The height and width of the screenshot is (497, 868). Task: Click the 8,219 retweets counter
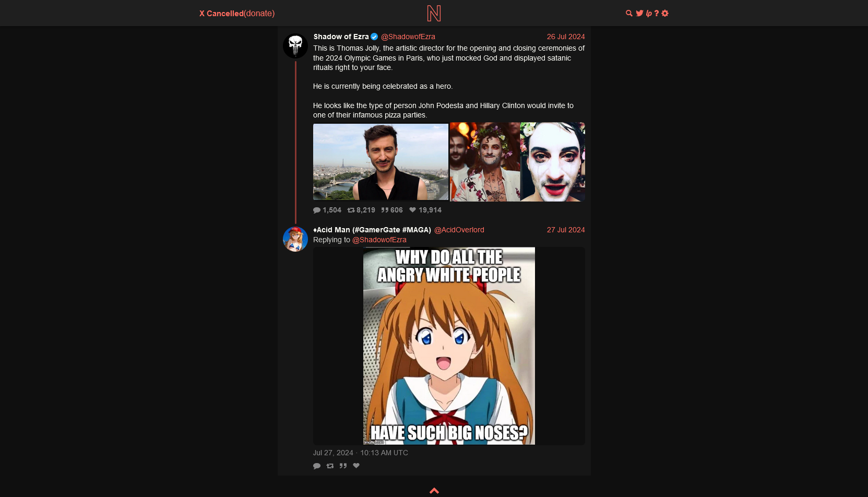click(x=361, y=210)
